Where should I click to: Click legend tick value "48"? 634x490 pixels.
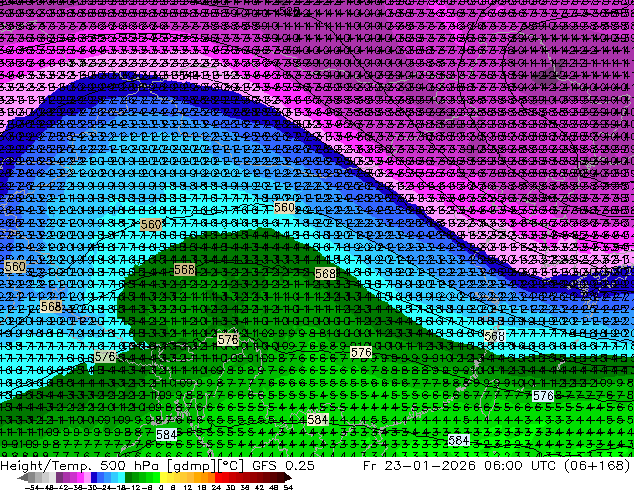click(274, 488)
